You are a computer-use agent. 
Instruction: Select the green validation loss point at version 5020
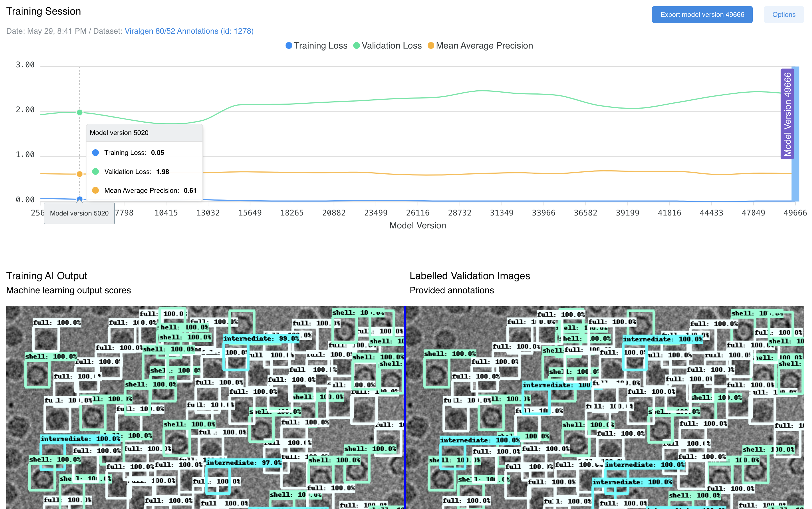tap(79, 113)
